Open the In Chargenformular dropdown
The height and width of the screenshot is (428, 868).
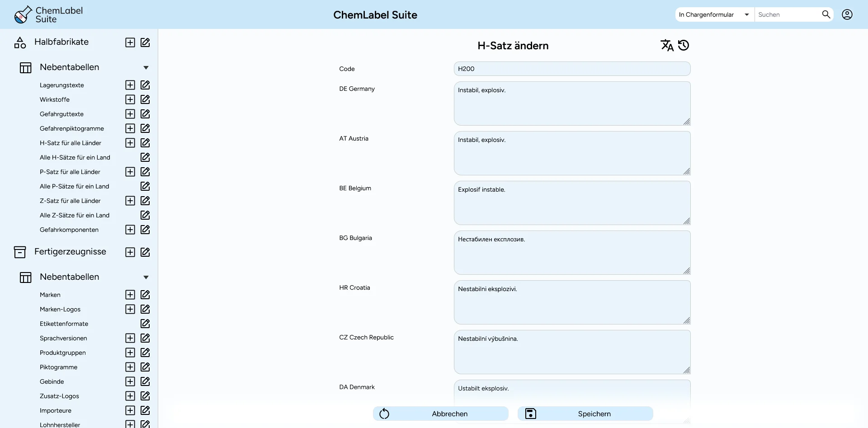click(x=714, y=14)
